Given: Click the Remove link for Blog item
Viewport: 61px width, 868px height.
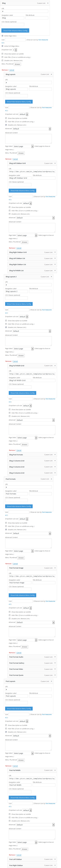Looking at the screenshot, I should 4,70.
